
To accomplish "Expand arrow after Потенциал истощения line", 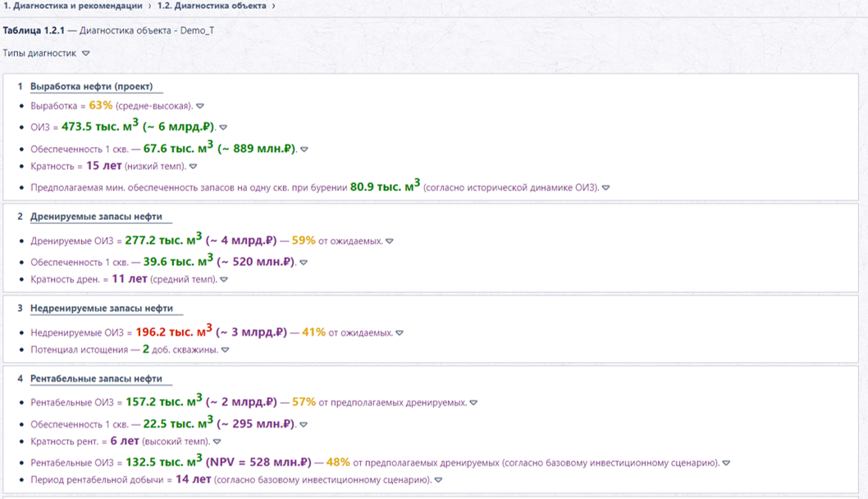I will coord(226,350).
